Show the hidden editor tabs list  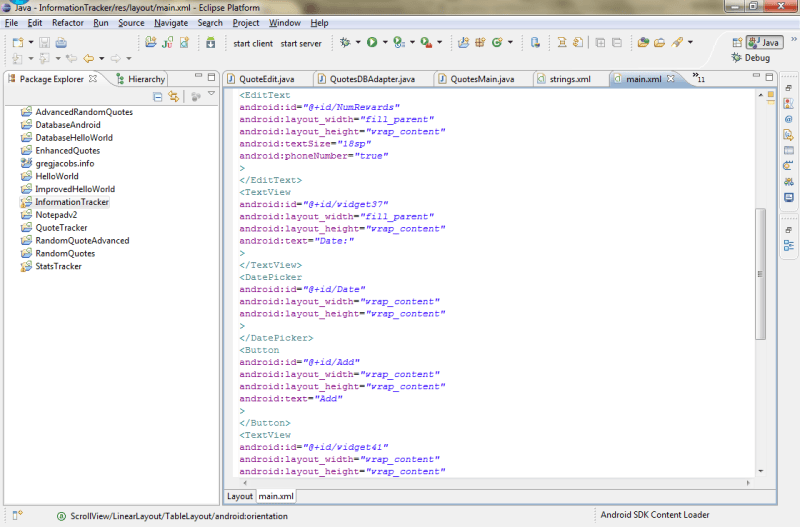point(698,77)
